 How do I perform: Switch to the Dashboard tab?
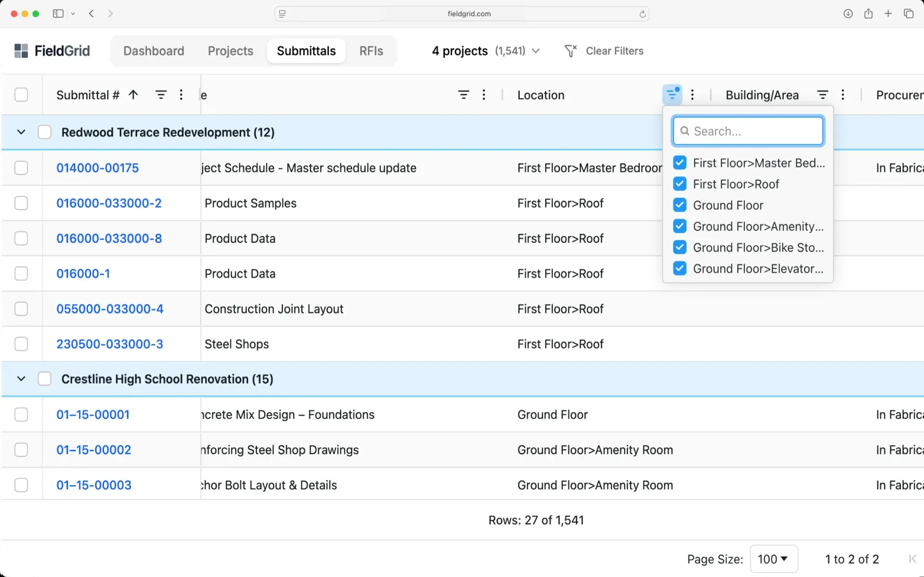pos(154,51)
